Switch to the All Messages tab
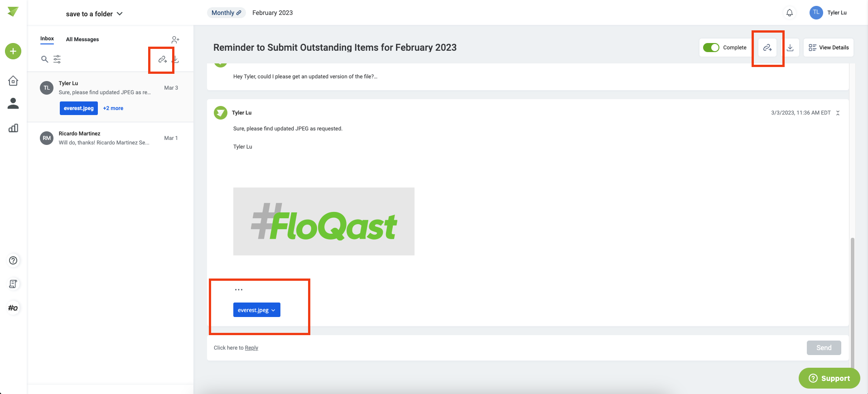The width and height of the screenshot is (868, 394). pos(82,39)
